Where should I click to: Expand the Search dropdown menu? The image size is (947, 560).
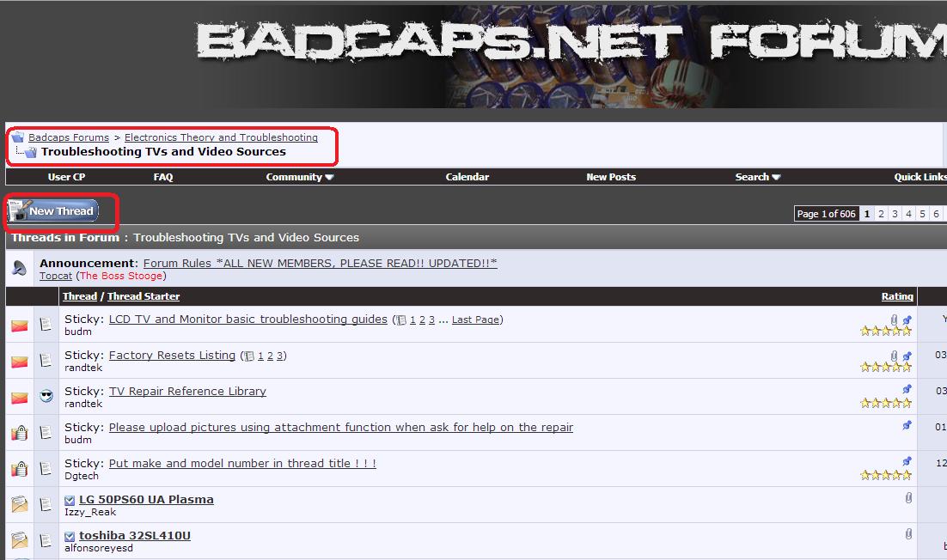point(757,177)
